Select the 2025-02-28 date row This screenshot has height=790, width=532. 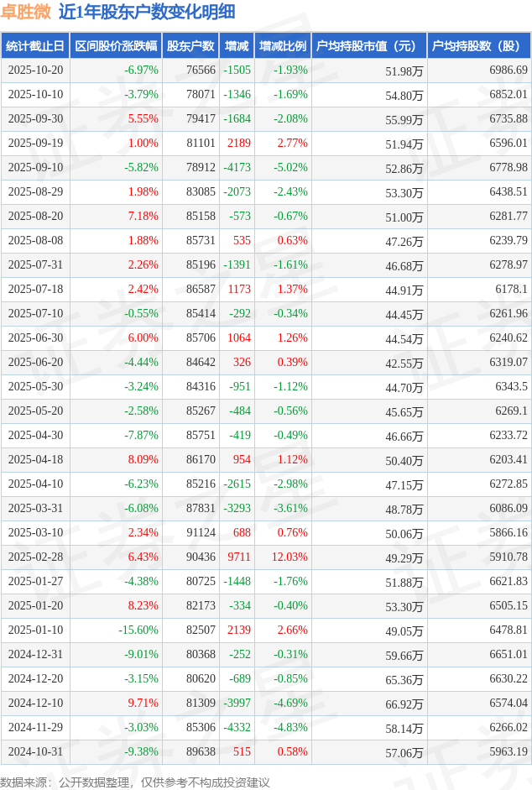pyautogui.click(x=35, y=557)
